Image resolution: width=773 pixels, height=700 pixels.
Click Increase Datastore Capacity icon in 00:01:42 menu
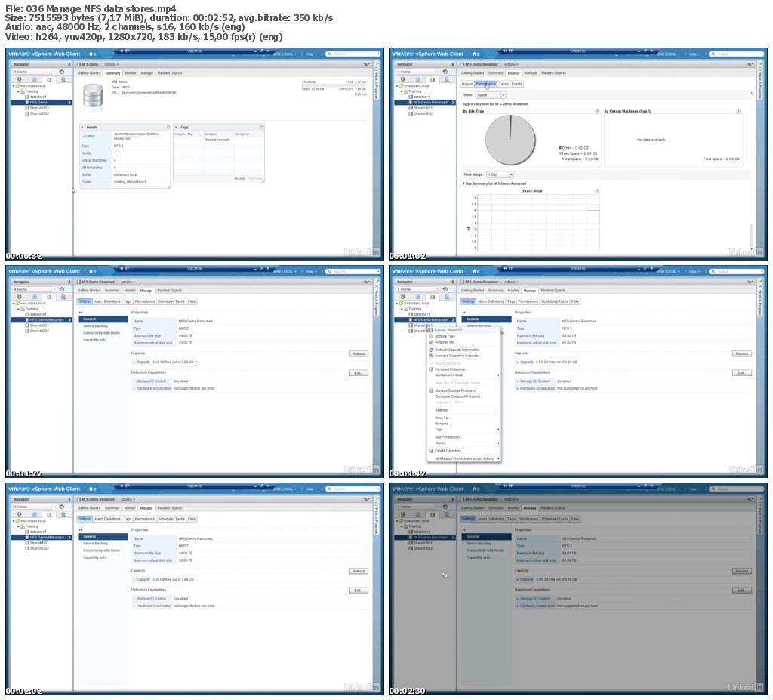point(431,356)
